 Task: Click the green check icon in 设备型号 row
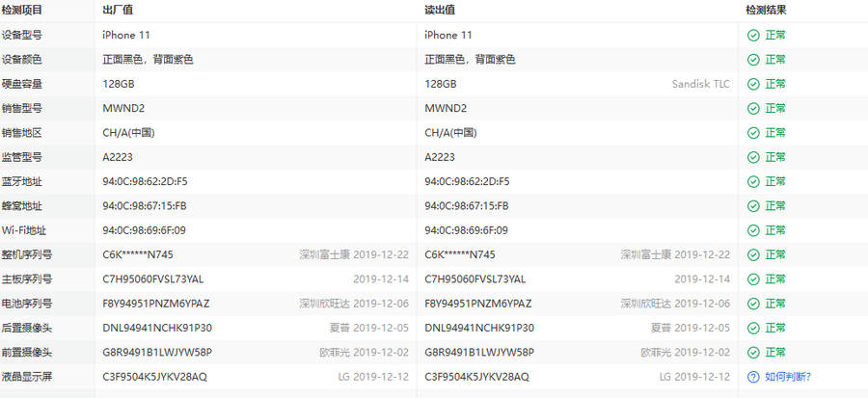tap(753, 36)
